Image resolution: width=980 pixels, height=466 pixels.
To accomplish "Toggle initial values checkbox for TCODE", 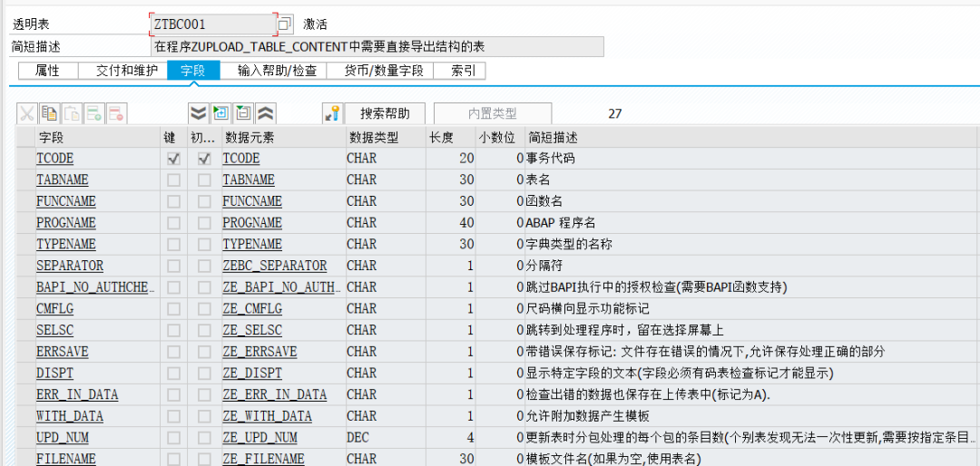I will [x=204, y=159].
